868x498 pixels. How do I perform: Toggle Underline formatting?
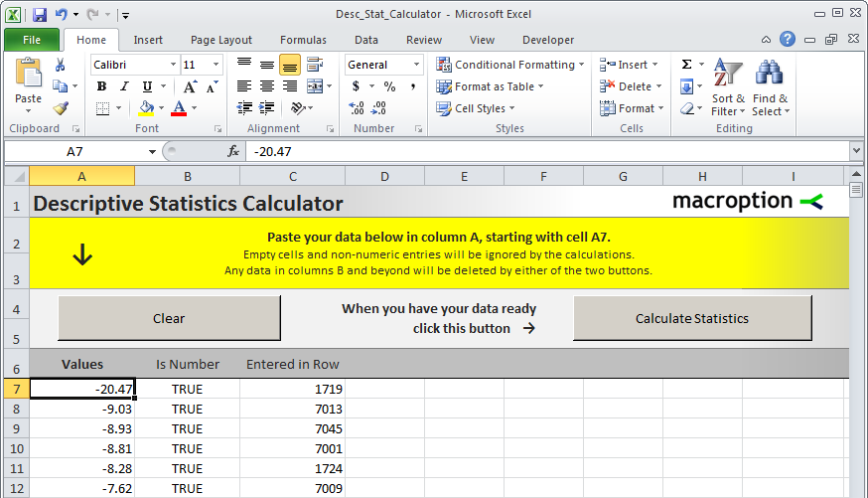pyautogui.click(x=147, y=86)
